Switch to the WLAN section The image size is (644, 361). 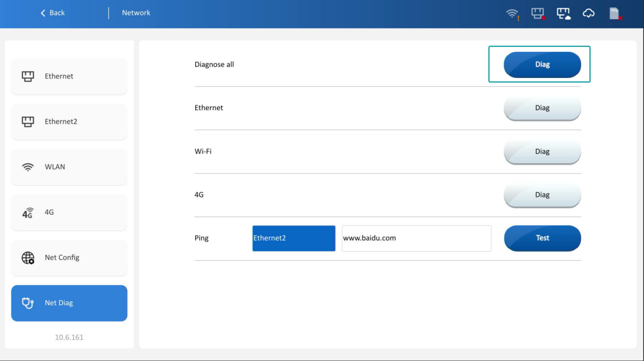tap(69, 167)
